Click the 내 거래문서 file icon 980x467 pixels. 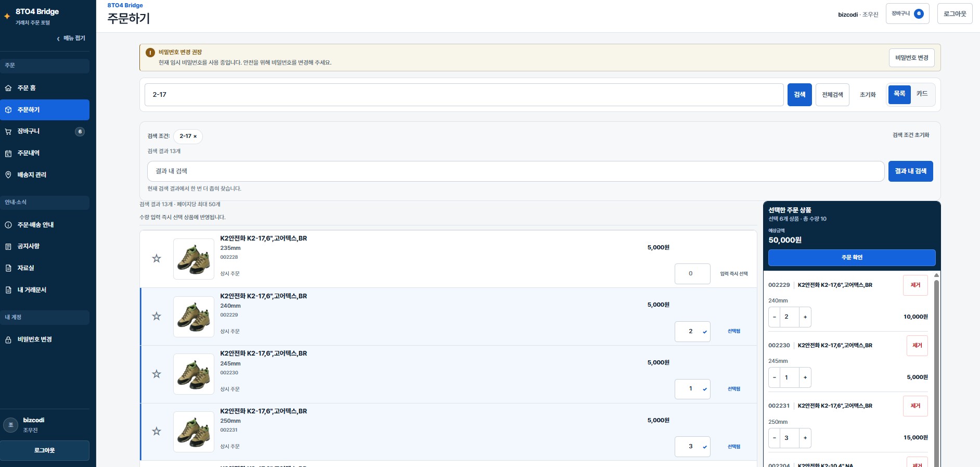tap(8, 290)
